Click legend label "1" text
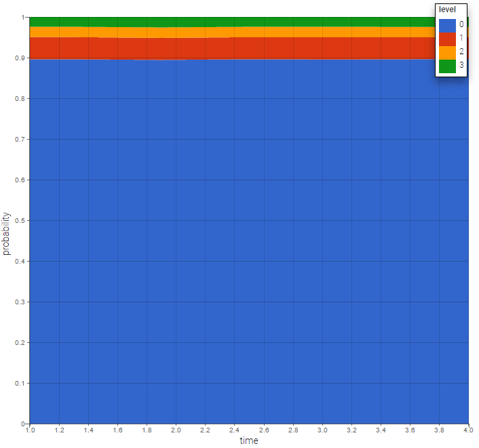The height and width of the screenshot is (448, 479). (x=461, y=38)
